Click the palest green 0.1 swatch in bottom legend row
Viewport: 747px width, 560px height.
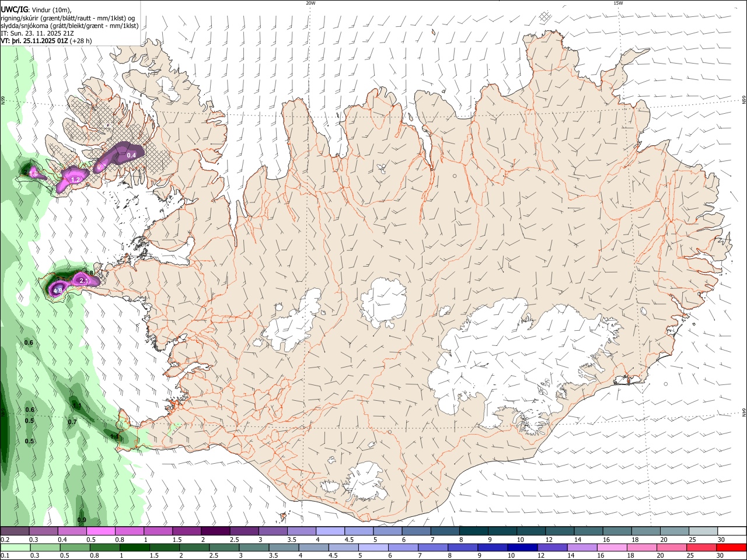15,548
